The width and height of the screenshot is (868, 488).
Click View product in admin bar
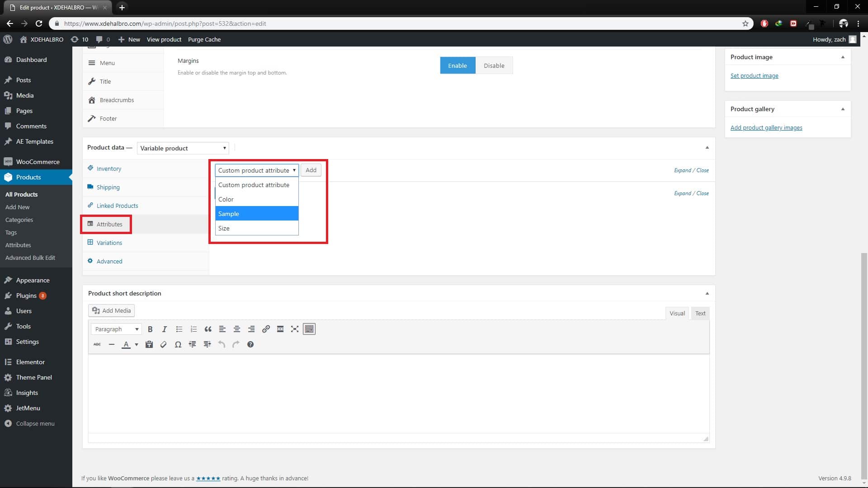click(164, 39)
